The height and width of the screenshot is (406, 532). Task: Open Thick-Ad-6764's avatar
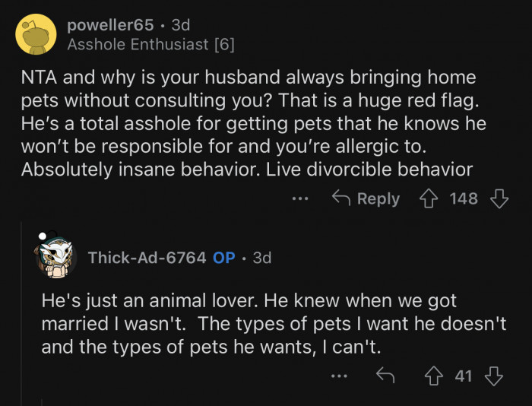55,257
